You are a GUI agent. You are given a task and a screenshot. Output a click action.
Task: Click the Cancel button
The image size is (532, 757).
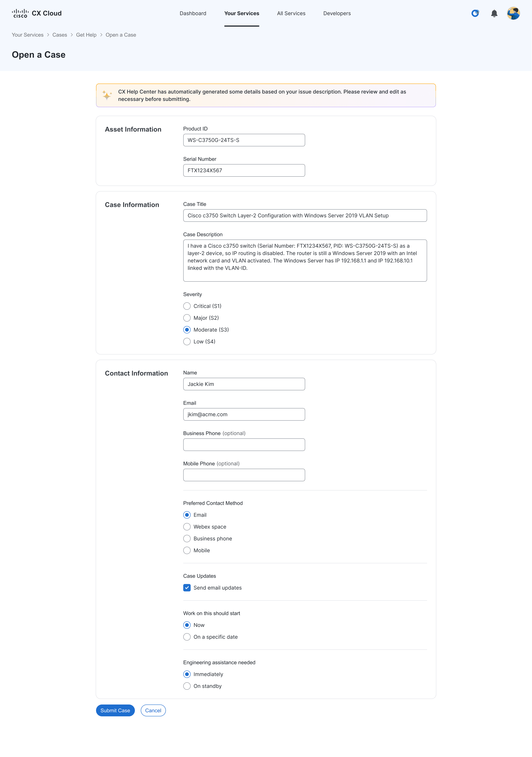[153, 710]
